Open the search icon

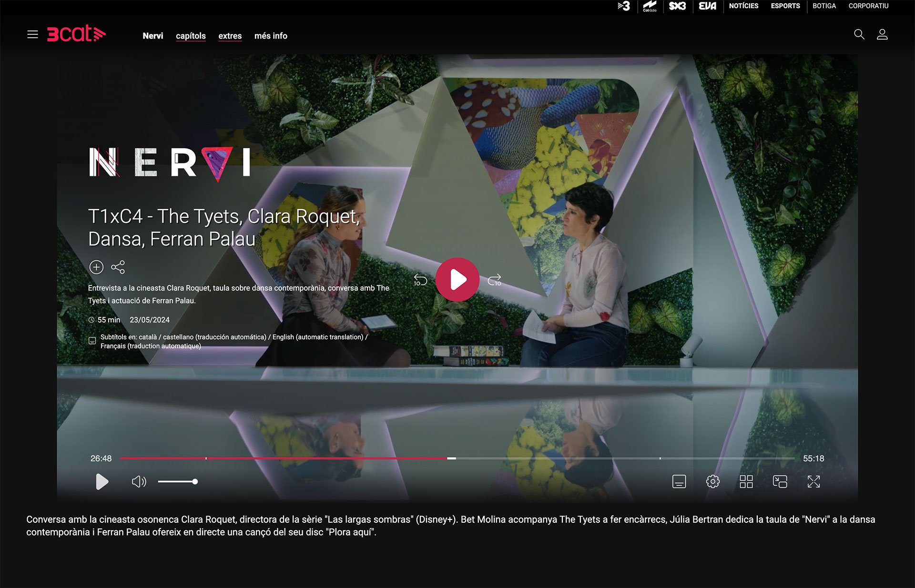[x=859, y=34]
